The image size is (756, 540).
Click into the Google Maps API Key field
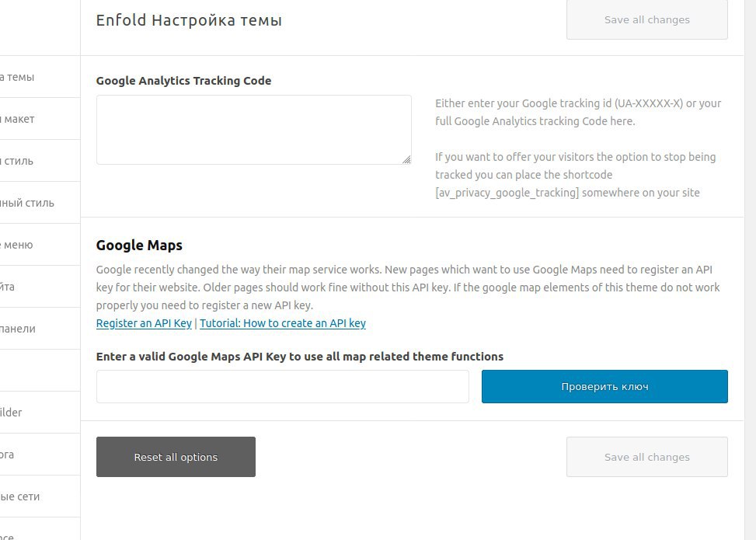[x=282, y=386]
